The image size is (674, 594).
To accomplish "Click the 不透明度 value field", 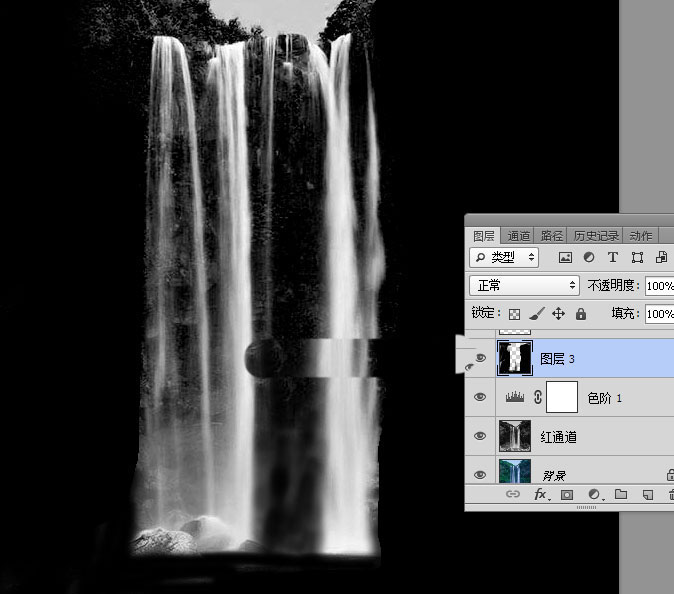I will 659,285.
